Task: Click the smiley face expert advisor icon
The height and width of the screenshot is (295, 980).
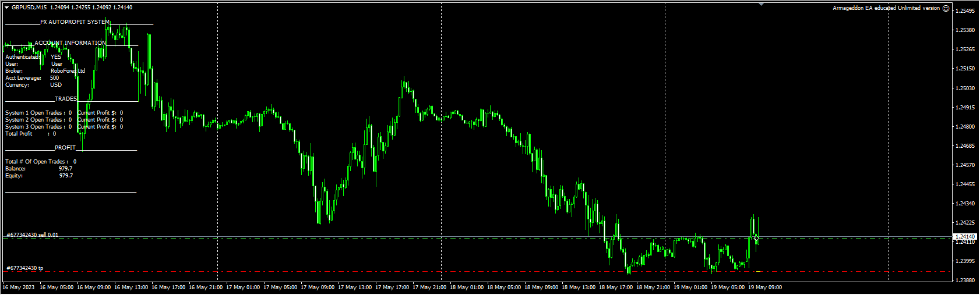Action: click(x=946, y=8)
